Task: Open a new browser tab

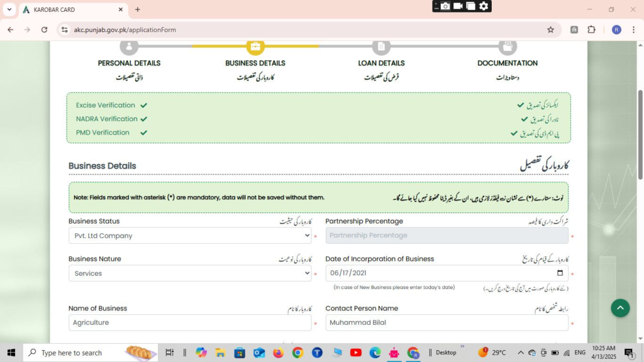Action: (x=138, y=9)
